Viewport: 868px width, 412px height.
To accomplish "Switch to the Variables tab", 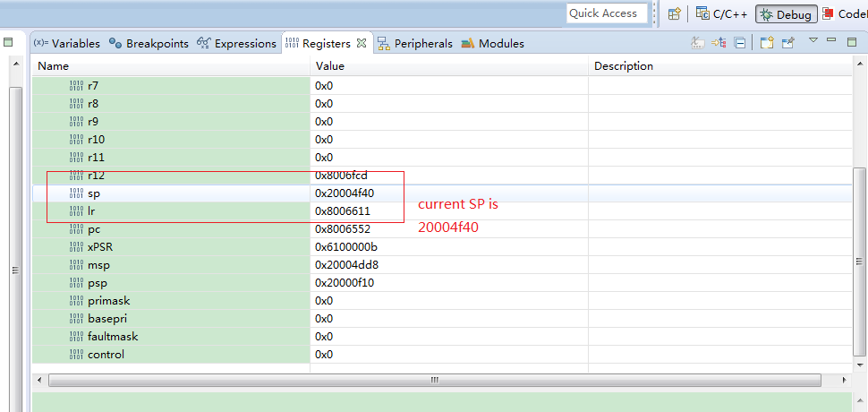I will [67, 43].
